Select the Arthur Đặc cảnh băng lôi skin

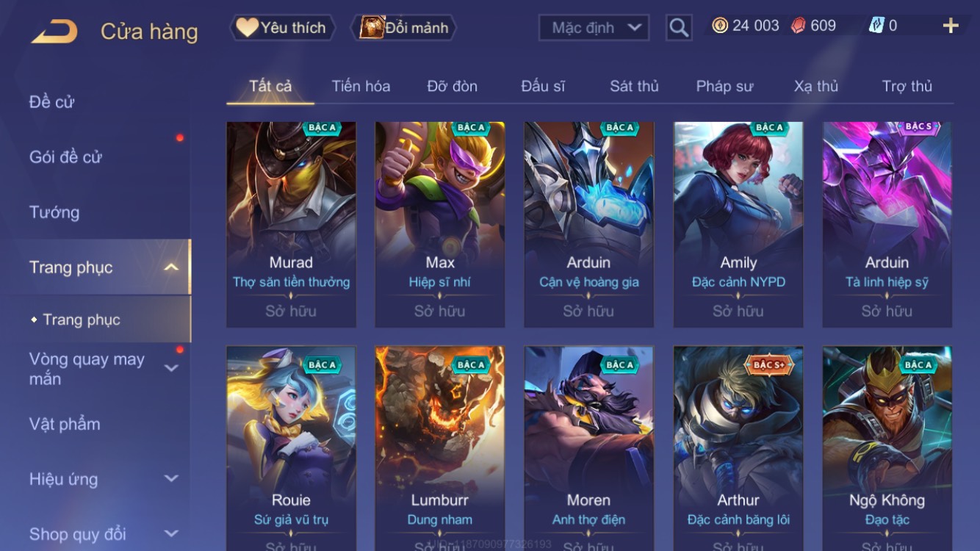click(x=738, y=448)
